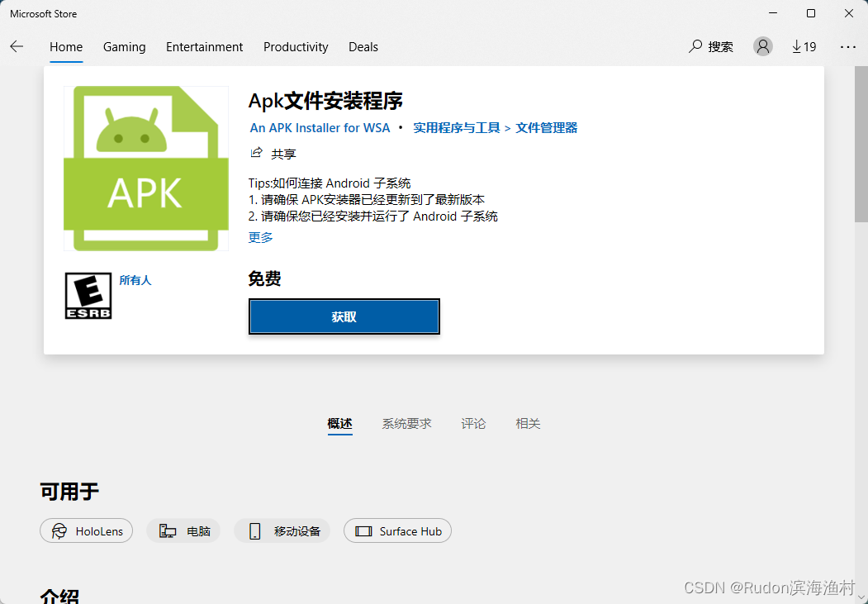Open An APK Installer for WSA link
The width and height of the screenshot is (868, 604).
tap(320, 128)
